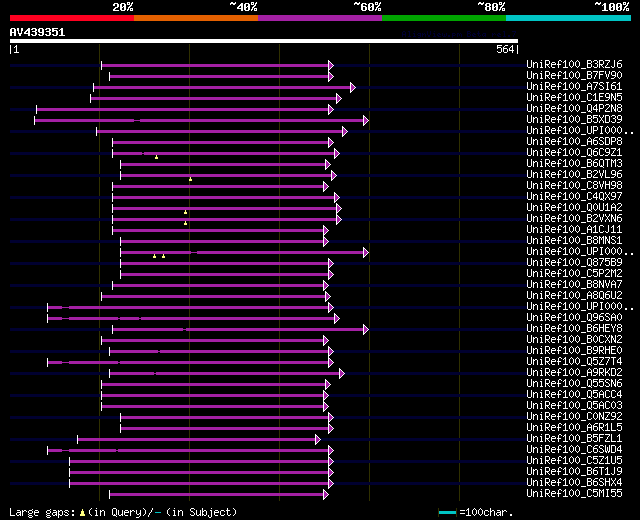Choose the UniRef100_B6SHX4 entry

[574, 483]
